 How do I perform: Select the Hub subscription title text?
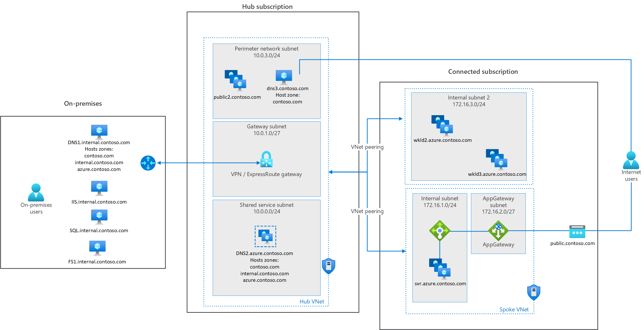pos(267,7)
